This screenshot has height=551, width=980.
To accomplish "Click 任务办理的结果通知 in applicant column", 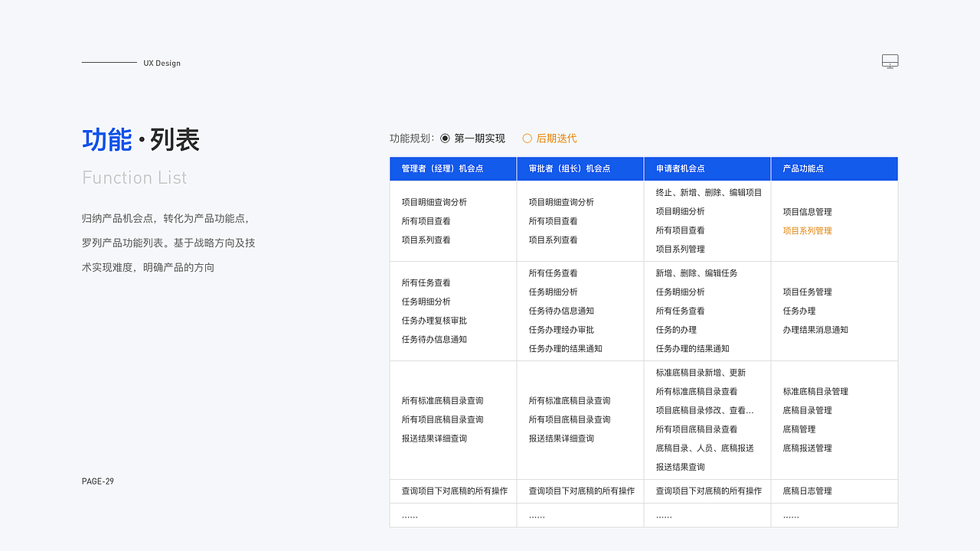I will pos(693,349).
